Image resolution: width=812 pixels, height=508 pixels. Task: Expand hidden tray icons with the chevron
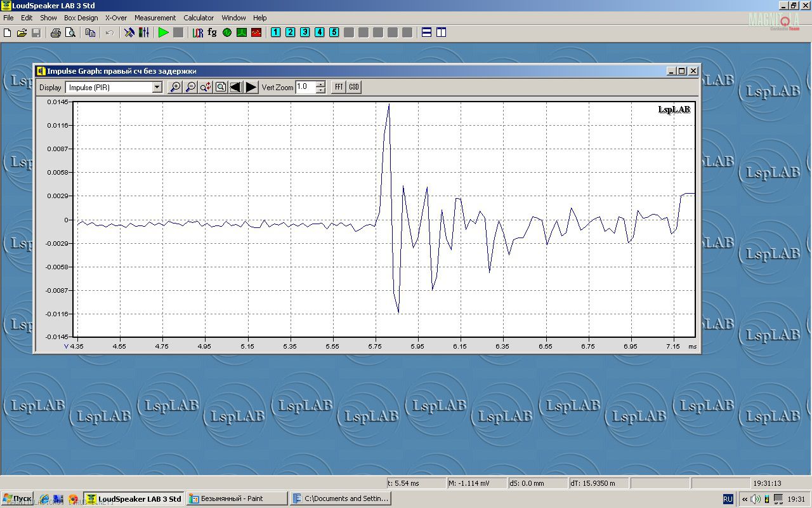(x=744, y=499)
